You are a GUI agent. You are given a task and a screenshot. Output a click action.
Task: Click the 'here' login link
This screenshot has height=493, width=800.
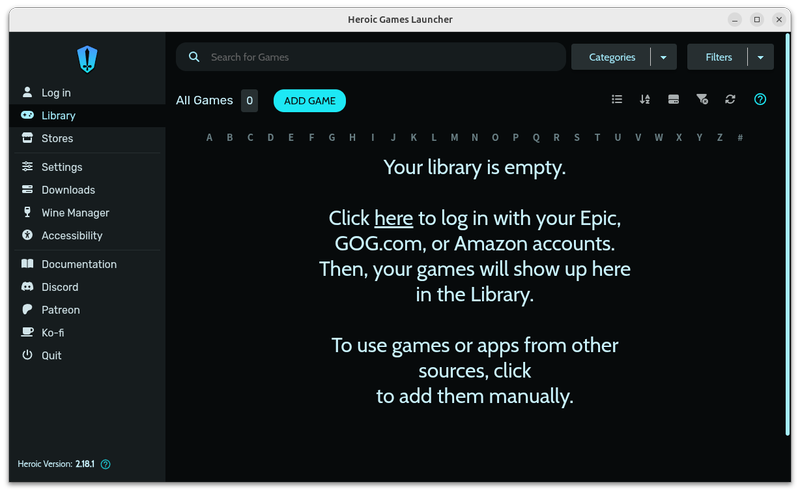click(x=393, y=218)
